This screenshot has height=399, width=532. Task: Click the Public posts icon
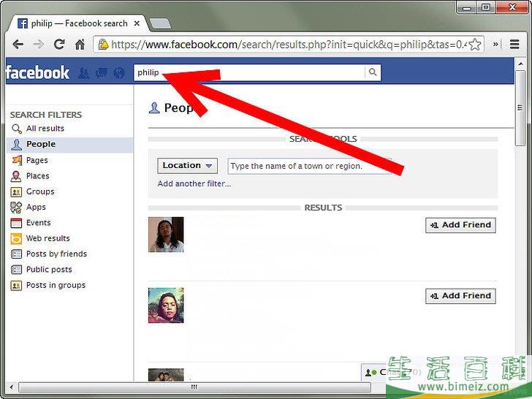click(16, 270)
